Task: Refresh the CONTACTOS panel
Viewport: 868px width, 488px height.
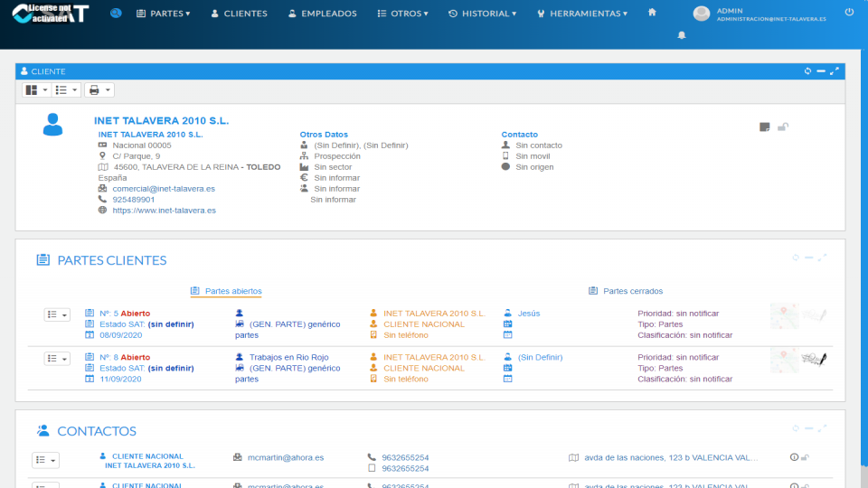Action: pos(796,428)
